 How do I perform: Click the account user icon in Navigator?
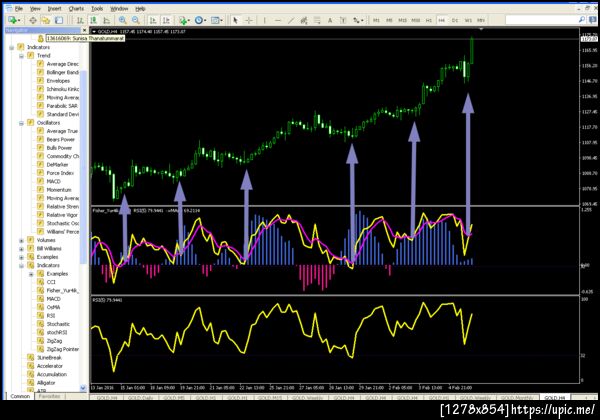(x=41, y=38)
